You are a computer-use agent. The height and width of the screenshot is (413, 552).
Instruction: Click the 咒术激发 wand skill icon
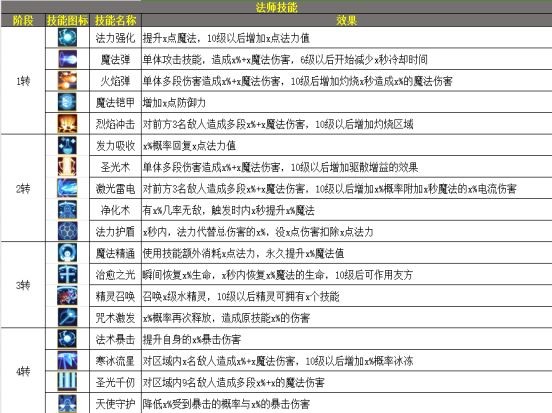67,317
